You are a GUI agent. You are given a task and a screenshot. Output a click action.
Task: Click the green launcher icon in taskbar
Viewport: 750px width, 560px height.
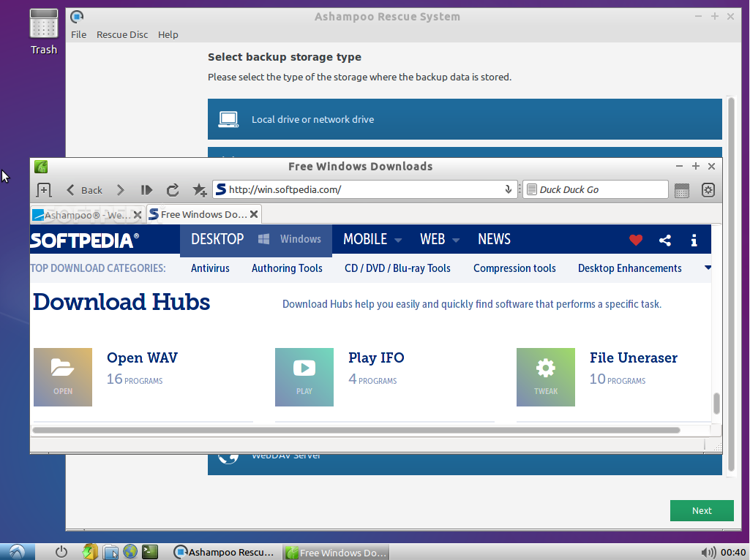point(90,552)
